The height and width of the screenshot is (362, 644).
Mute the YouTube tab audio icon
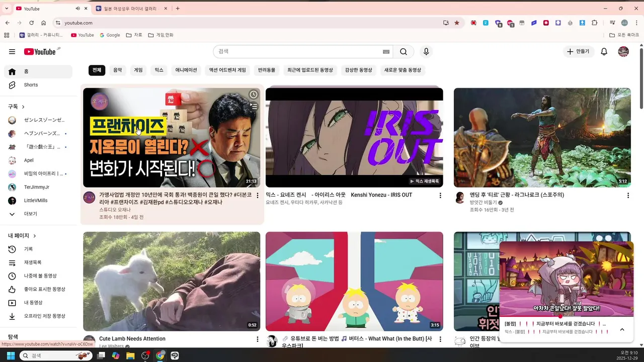(x=77, y=9)
